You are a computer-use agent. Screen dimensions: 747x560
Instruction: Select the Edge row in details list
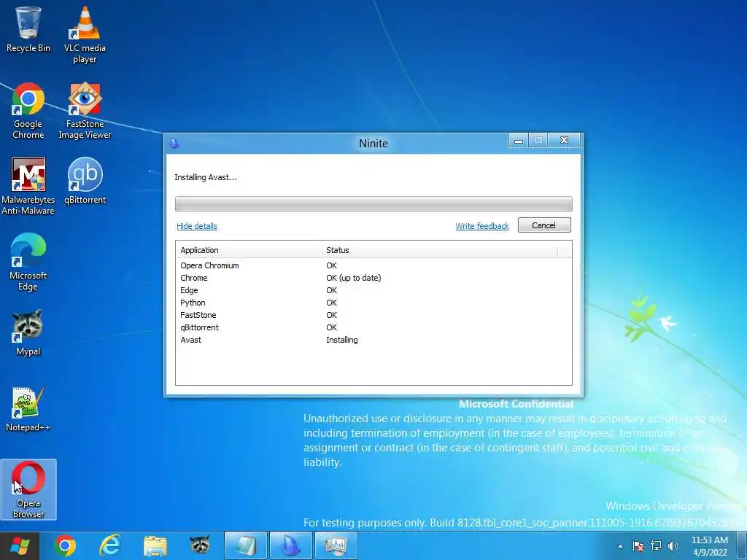pos(373,290)
